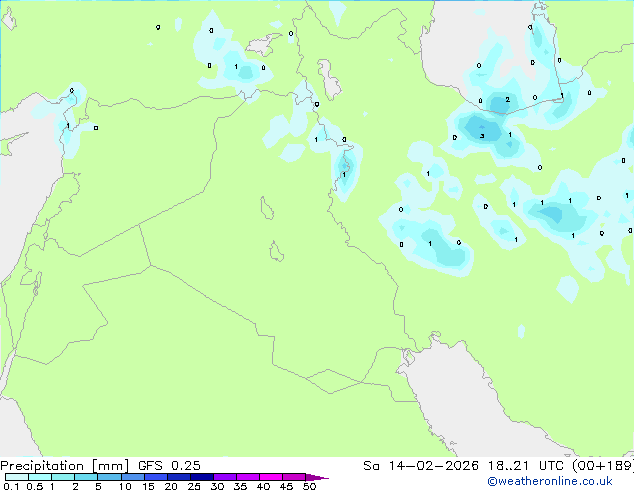Click the '(00+189)' forecast run label
The image size is (634, 490).
[x=603, y=466]
